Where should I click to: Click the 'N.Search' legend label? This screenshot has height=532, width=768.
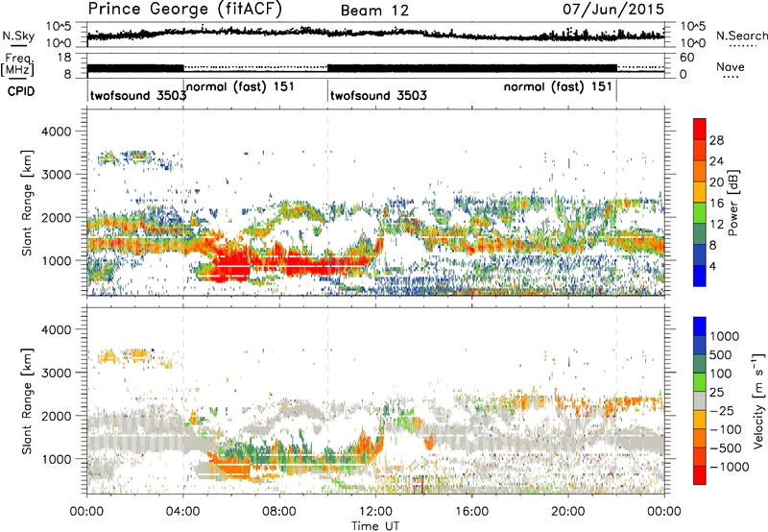(741, 36)
